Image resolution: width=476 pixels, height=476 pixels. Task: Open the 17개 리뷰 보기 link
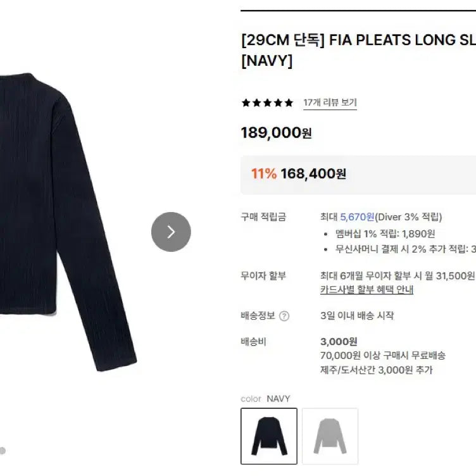coord(330,103)
